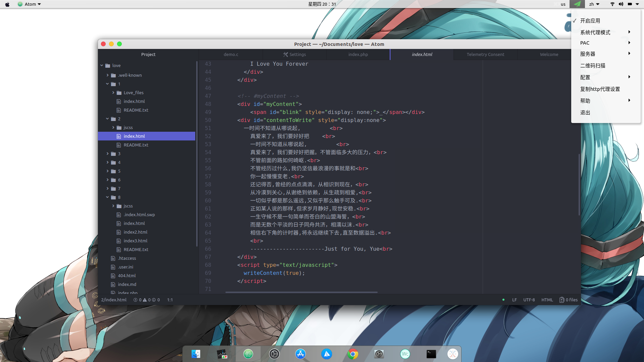Image resolution: width=644 pixels, height=362 pixels.
Task: Open Chrome from the dock
Action: (353, 354)
